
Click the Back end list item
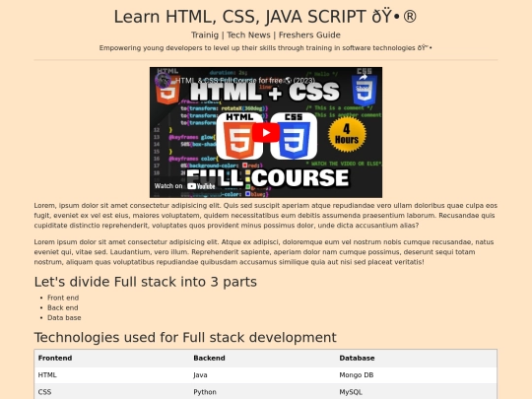click(63, 307)
